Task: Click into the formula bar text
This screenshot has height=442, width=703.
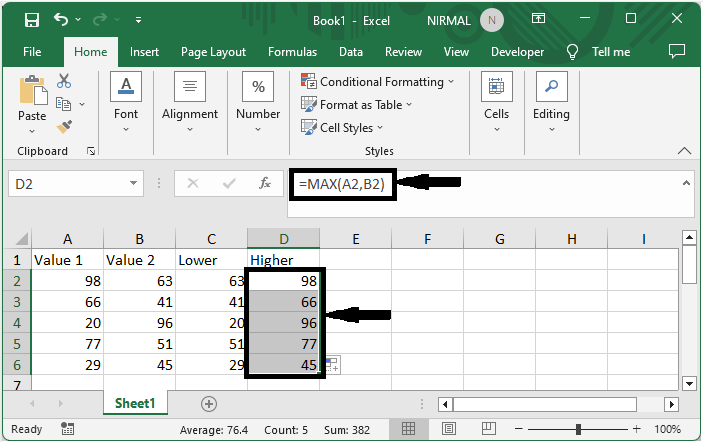Action: coord(342,184)
